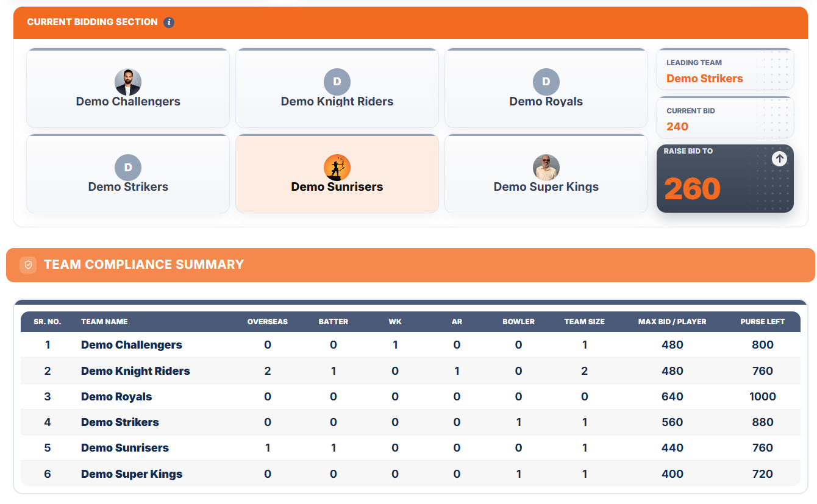
Task: Click purse left value 1000
Action: pos(763,397)
